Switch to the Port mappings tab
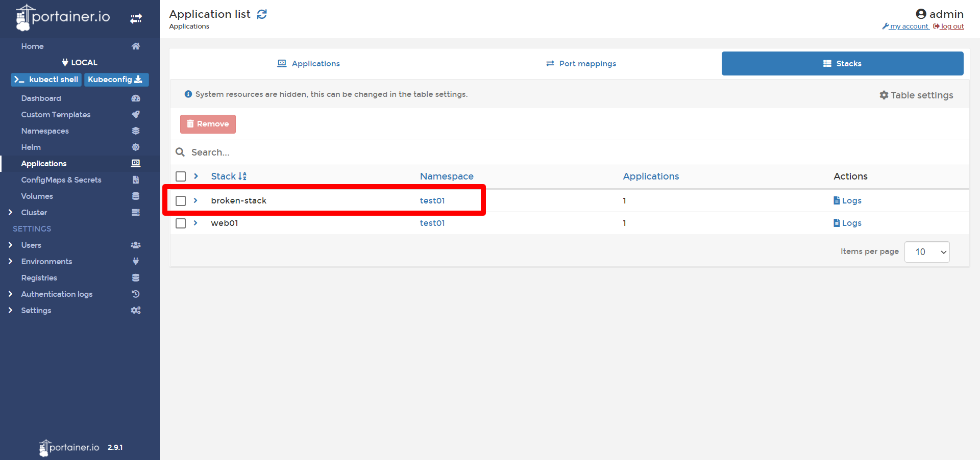This screenshot has width=980, height=460. 581,64
